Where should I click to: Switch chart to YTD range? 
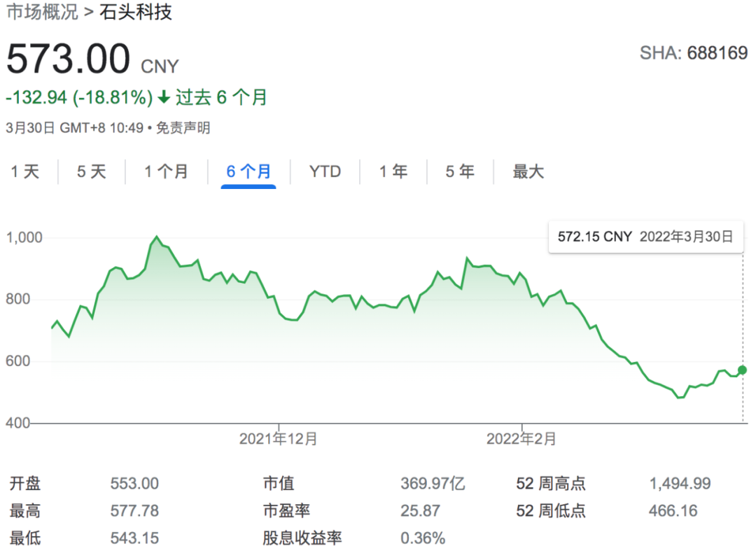pyautogui.click(x=325, y=171)
